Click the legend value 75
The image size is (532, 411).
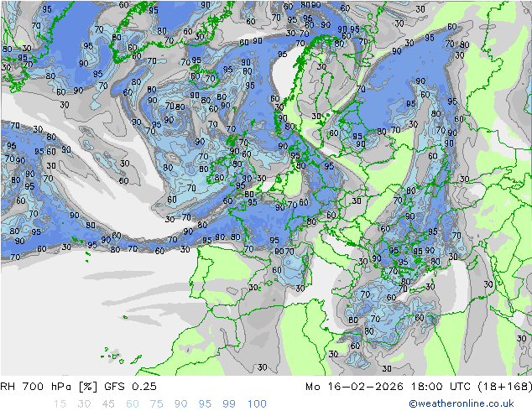[x=156, y=403]
